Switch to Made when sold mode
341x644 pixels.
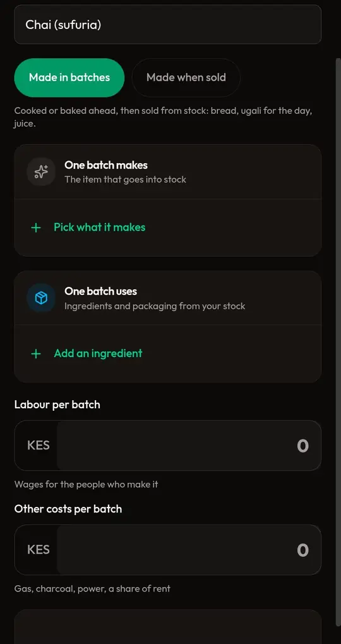(x=186, y=78)
